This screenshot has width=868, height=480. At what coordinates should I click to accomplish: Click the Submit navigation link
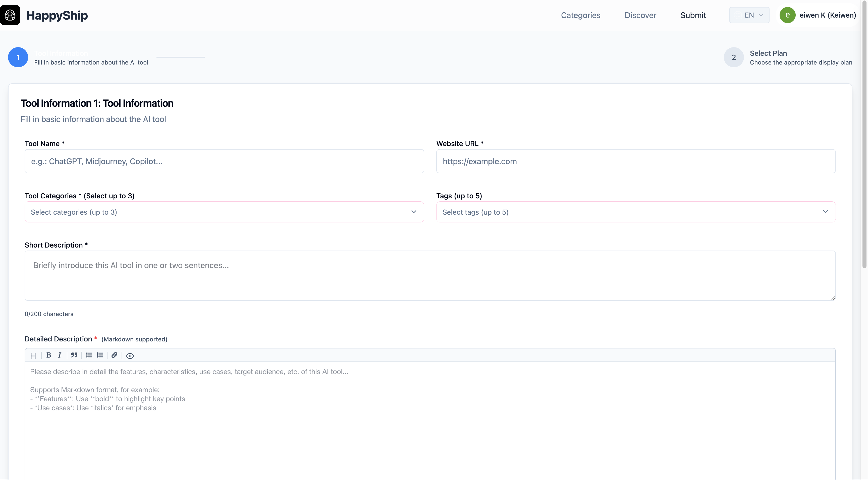click(x=693, y=15)
